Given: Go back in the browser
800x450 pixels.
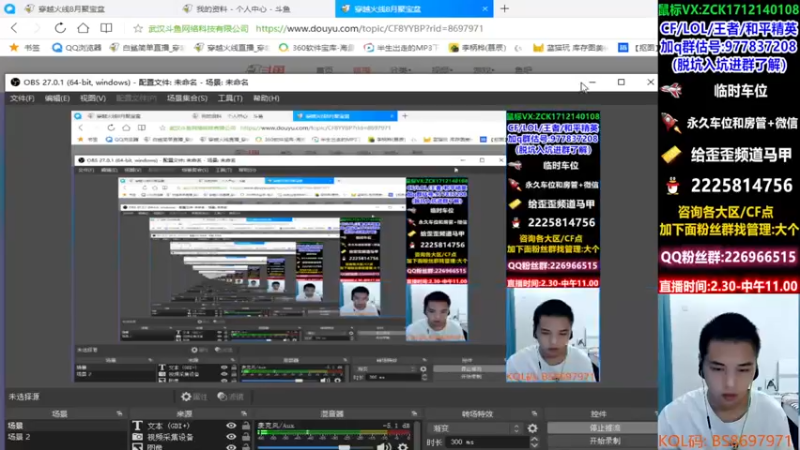Looking at the screenshot, I should pos(14,28).
